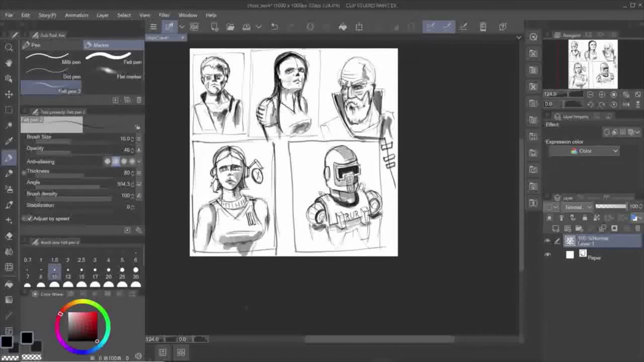Select the Move layer tool
Image resolution: width=644 pixels, height=362 pixels.
point(9,95)
